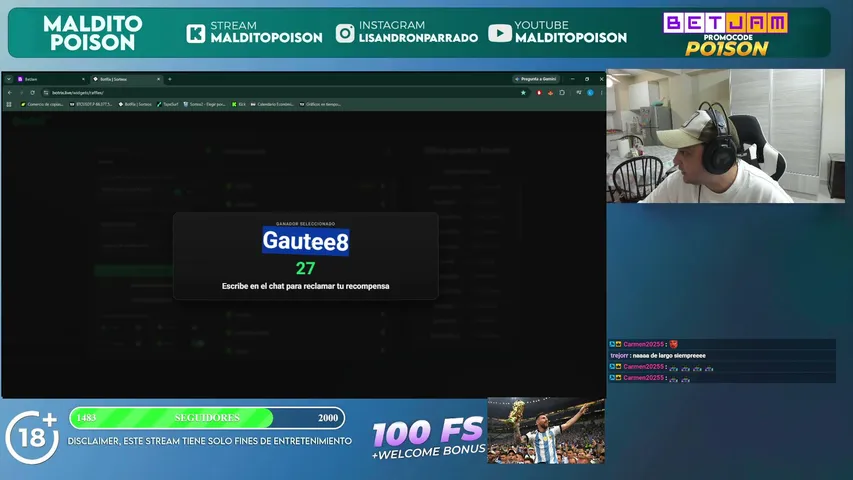Click trejorr's chat message

click(x=721, y=355)
